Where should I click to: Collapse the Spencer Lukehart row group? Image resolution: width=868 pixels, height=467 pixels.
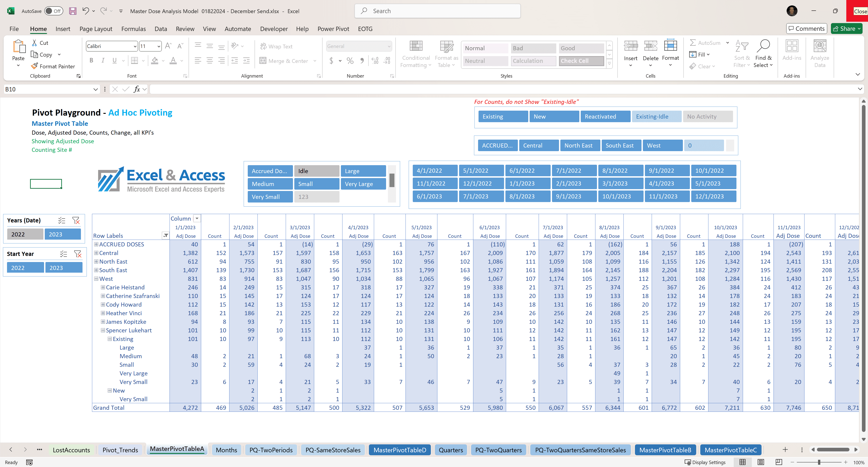click(103, 330)
